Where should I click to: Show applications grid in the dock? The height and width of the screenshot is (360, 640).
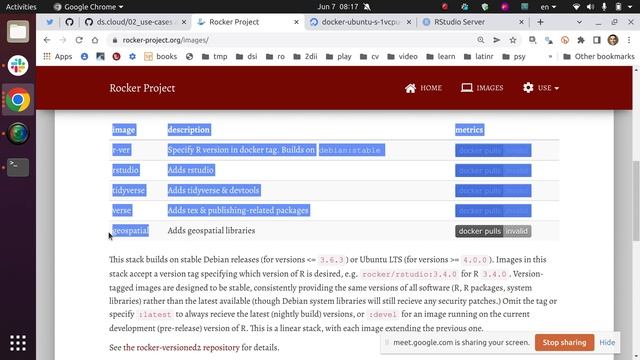(18, 343)
